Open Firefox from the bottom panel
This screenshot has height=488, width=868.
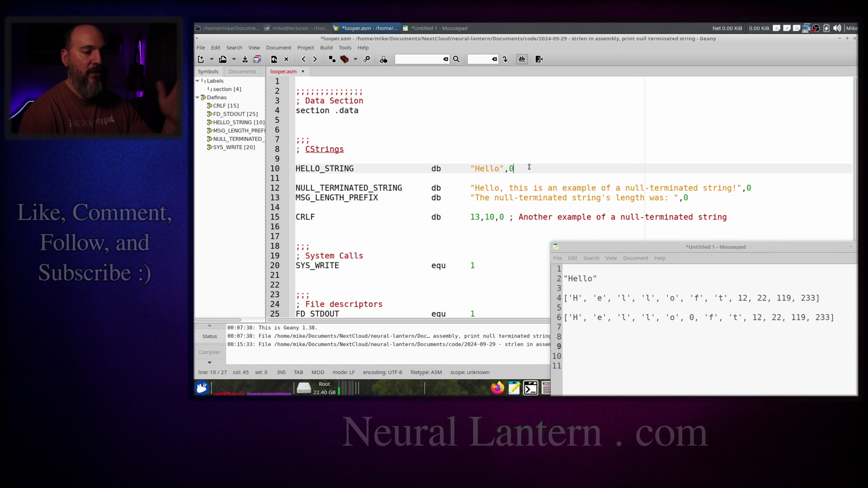coord(497,388)
